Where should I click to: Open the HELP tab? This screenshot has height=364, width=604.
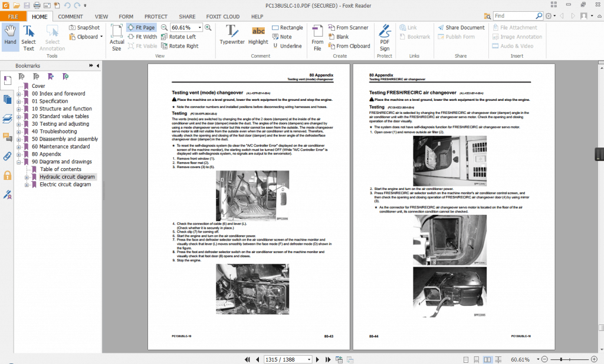(x=257, y=17)
